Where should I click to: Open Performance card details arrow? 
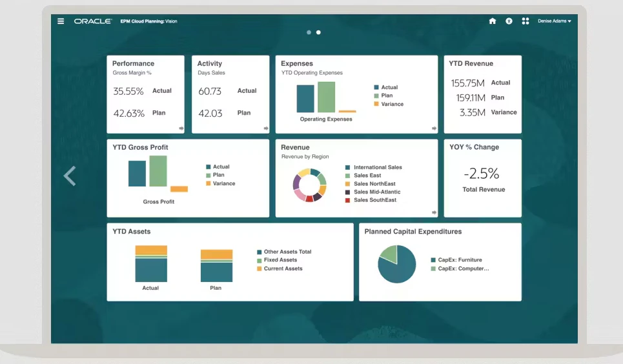(x=181, y=128)
